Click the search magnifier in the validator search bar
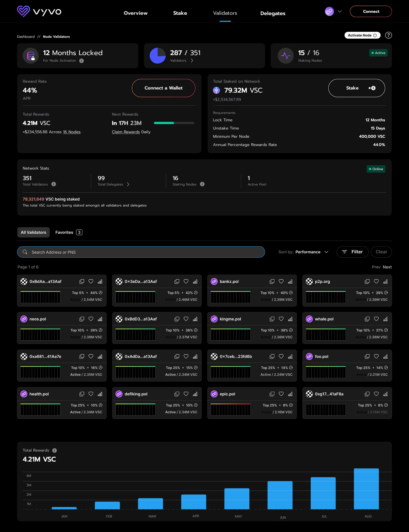 pos(25,252)
